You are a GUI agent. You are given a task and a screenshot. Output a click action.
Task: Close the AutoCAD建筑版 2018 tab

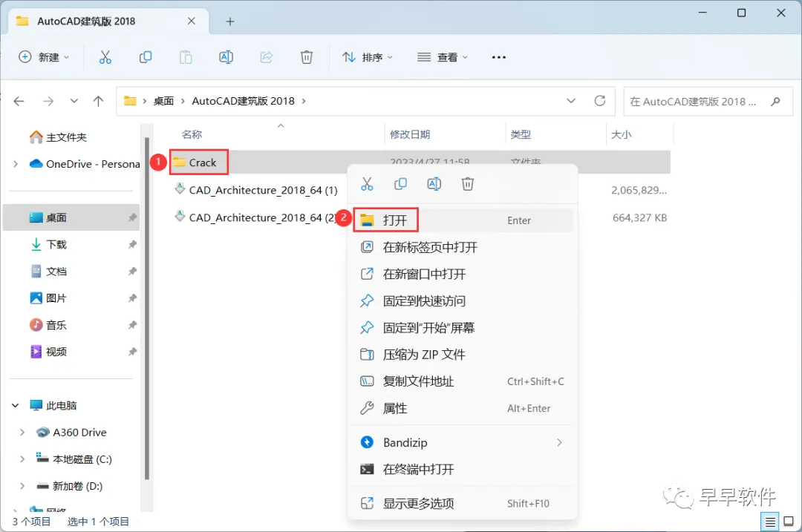pos(192,21)
